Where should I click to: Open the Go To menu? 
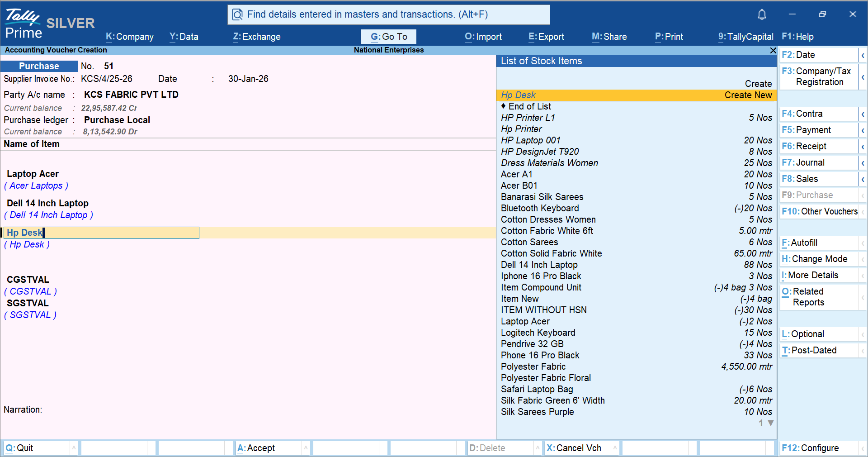pyautogui.click(x=388, y=36)
